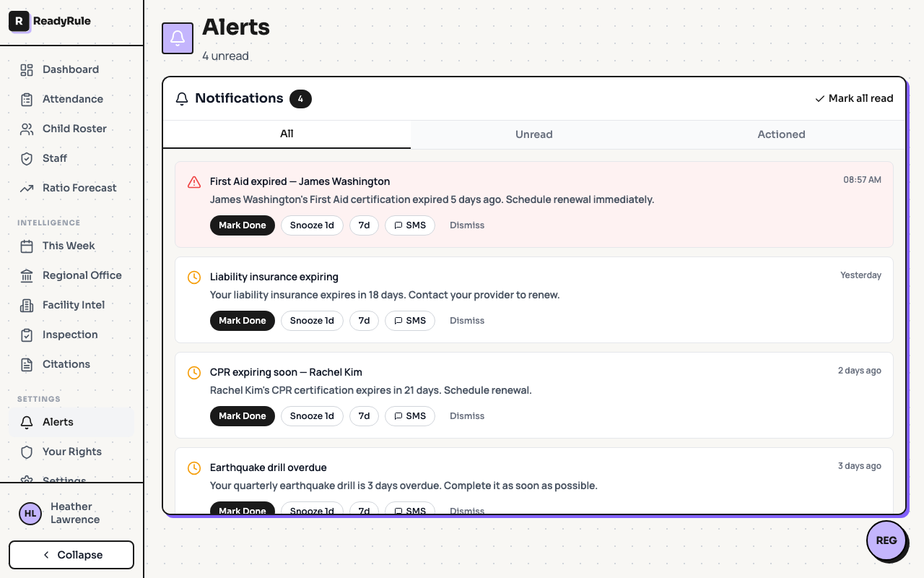
Task: Open Ratio Forecast from the sidebar
Action: (79, 188)
